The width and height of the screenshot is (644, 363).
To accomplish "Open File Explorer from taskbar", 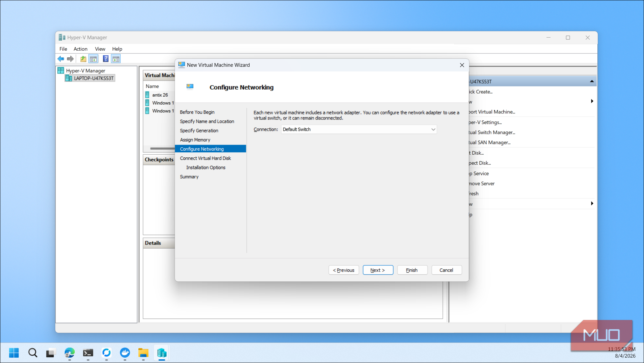I will 143,353.
